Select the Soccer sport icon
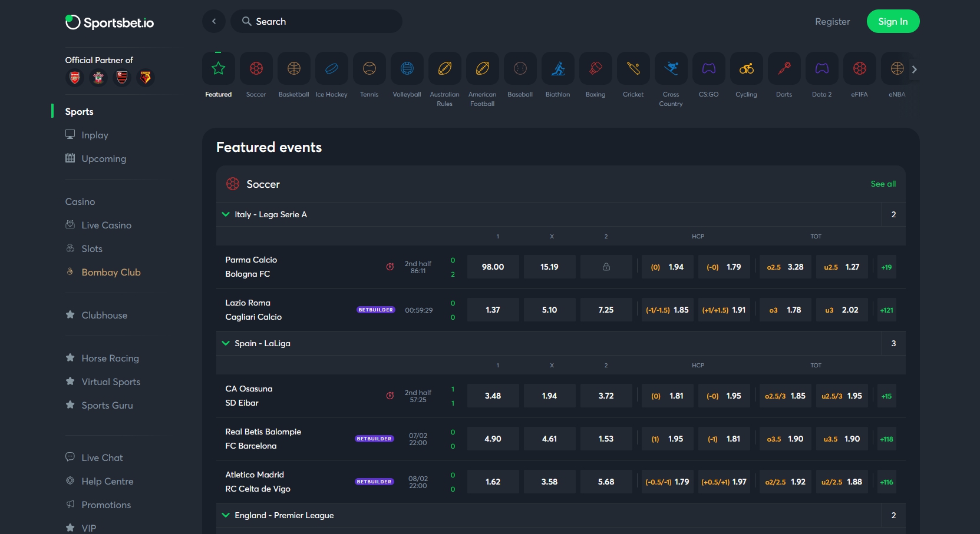The image size is (980, 534). click(x=256, y=68)
